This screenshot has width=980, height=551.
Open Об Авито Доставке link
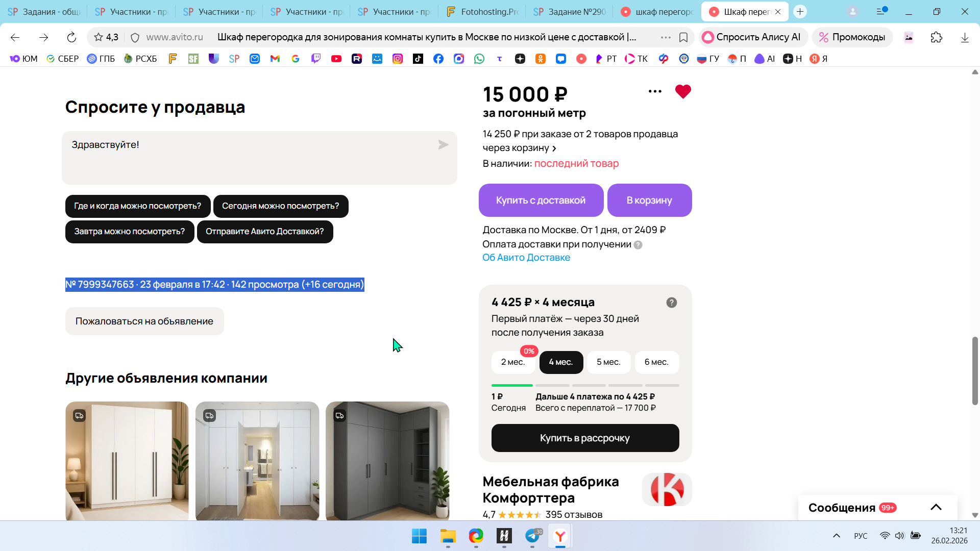point(526,258)
